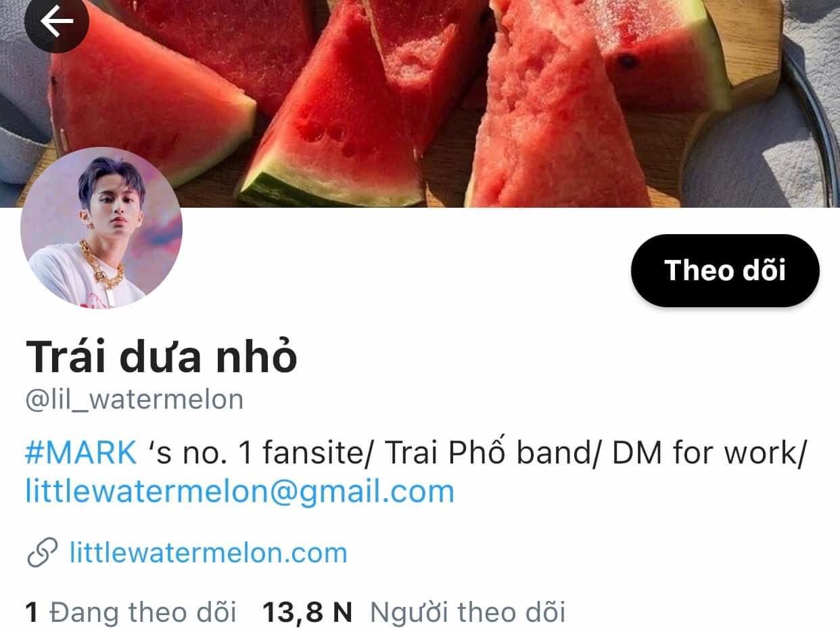840x630 pixels.
Task: Click the @lil_watermelon username handle
Action: [x=134, y=400]
